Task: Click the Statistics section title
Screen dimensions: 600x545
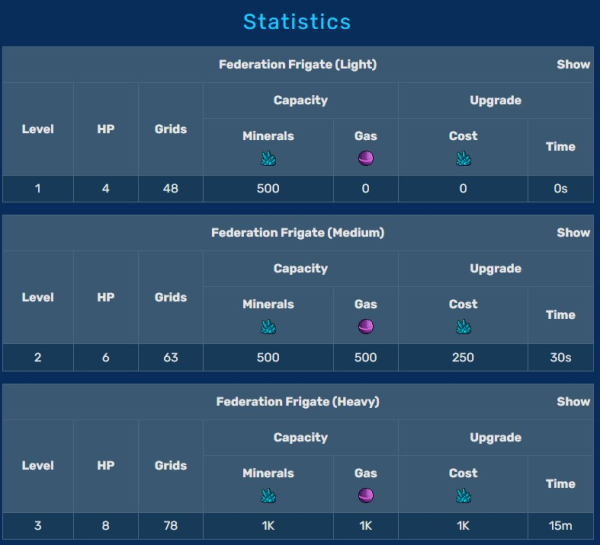Action: click(x=297, y=21)
